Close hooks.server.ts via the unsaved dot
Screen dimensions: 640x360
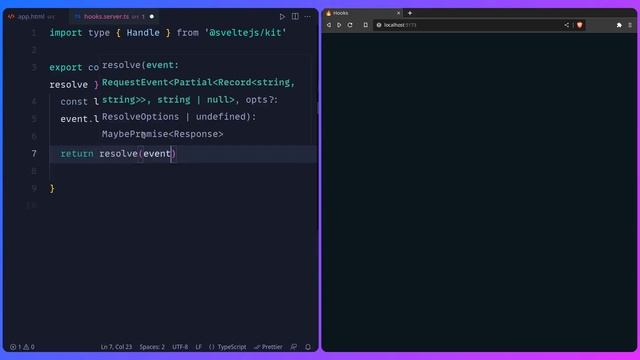[x=151, y=17]
